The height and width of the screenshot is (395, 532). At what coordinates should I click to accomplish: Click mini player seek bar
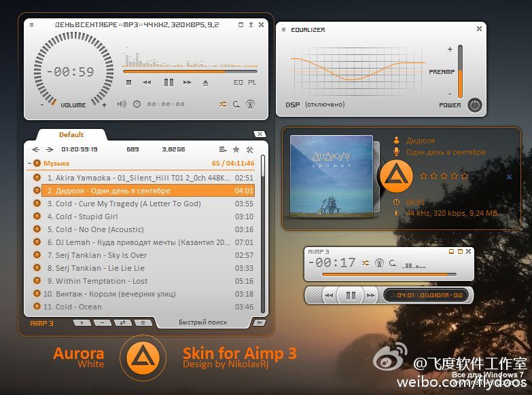pyautogui.click(x=389, y=274)
